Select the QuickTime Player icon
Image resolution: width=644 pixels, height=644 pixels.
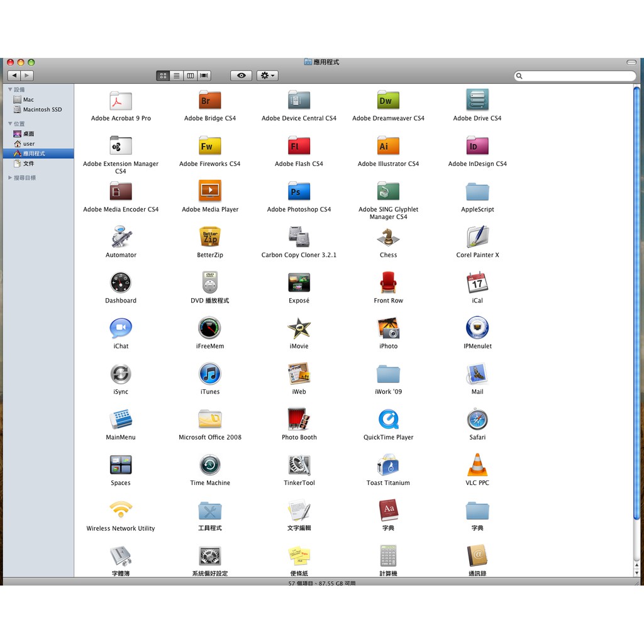(x=388, y=419)
